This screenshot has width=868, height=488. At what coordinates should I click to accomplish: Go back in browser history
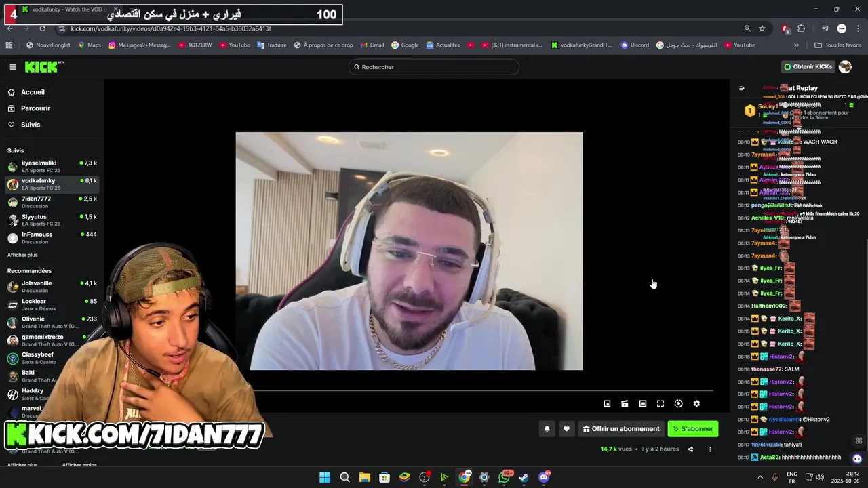click(x=9, y=28)
